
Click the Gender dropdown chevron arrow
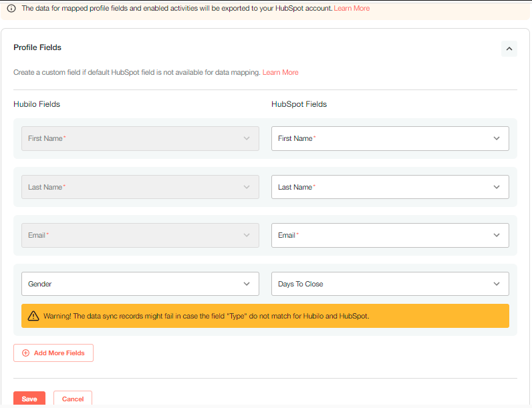coord(247,284)
